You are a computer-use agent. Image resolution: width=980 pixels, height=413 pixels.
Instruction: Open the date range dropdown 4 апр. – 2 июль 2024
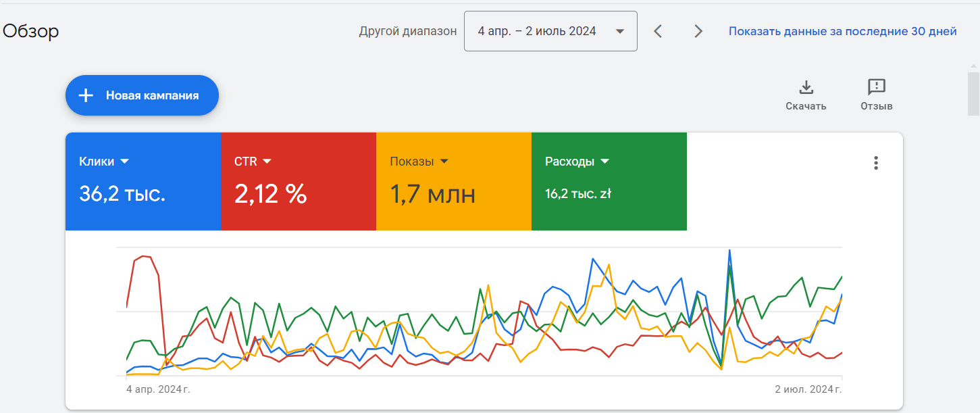click(550, 31)
